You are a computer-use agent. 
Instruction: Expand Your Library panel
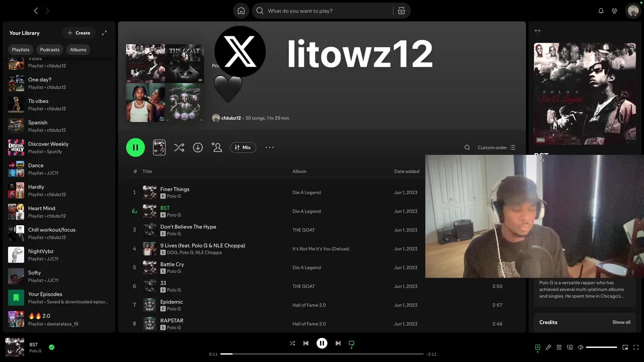click(104, 33)
